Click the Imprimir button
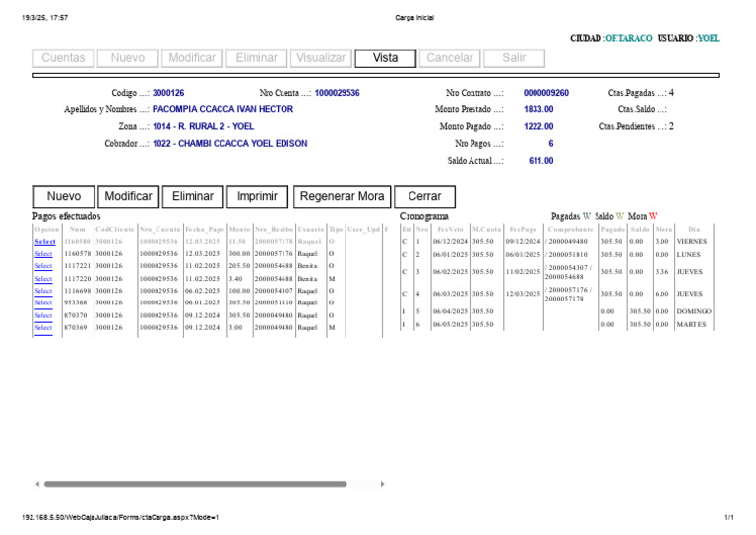Image resolution: width=756 pixels, height=535 pixels. click(x=257, y=196)
